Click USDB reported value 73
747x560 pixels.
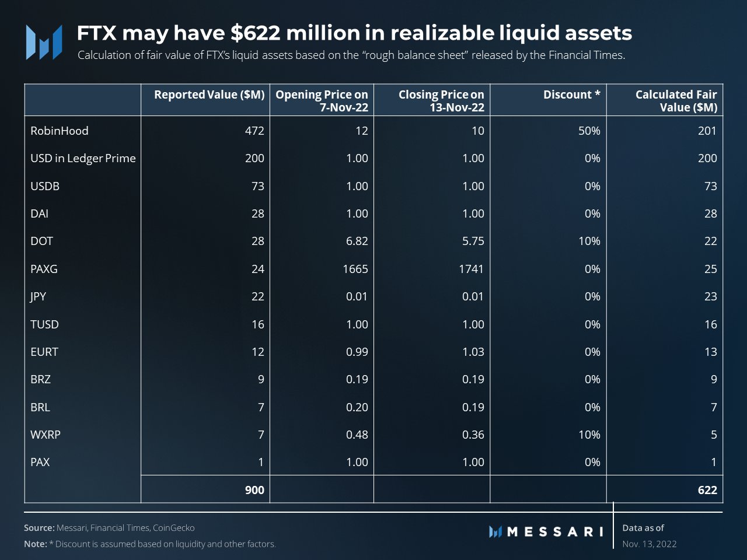click(x=258, y=186)
